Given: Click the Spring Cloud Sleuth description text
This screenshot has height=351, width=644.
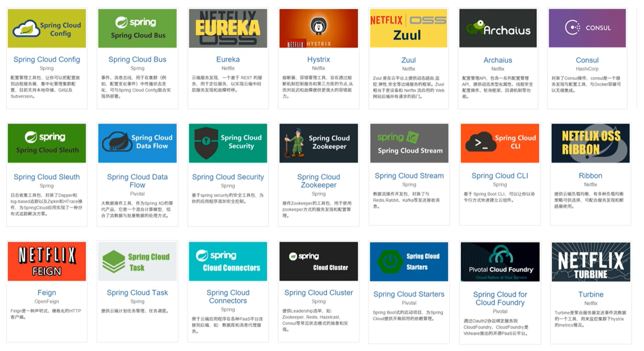Looking at the screenshot, I should point(46,204).
